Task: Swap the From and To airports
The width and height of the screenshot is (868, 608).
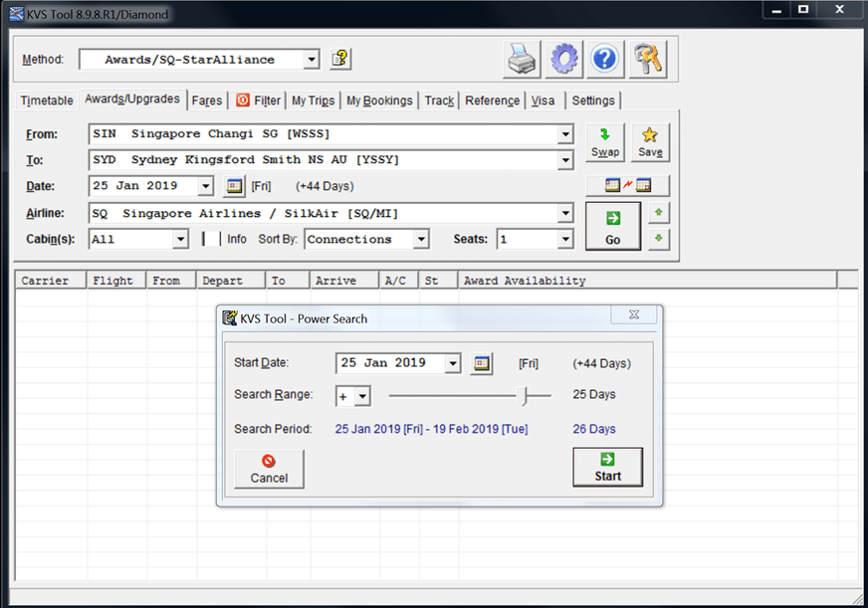Action: (605, 142)
